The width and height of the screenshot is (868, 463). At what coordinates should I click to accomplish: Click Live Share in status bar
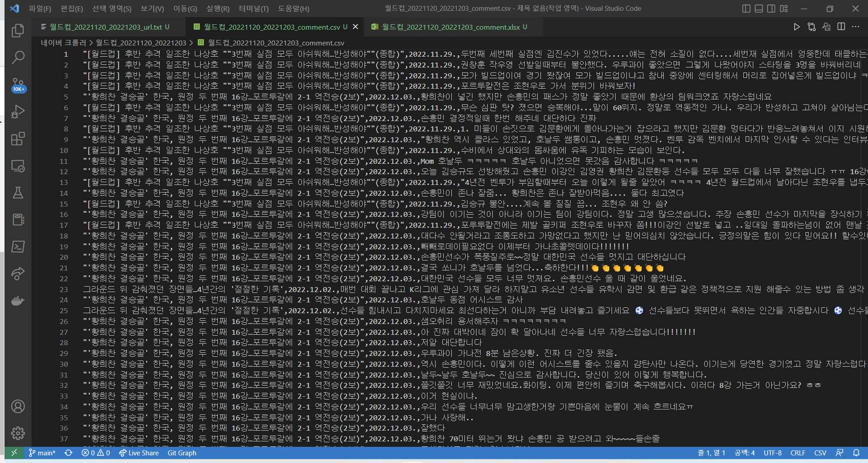click(139, 453)
